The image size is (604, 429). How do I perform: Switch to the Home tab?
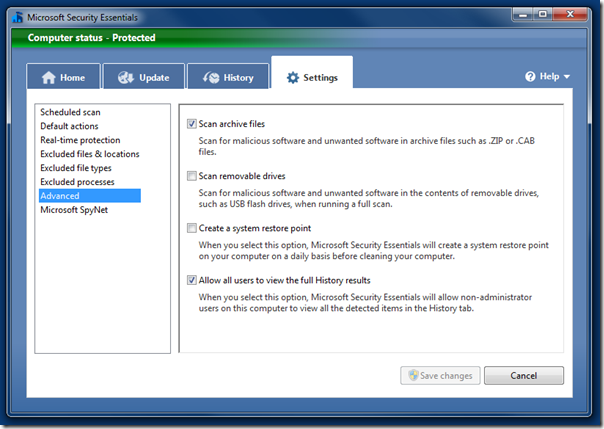[64, 76]
